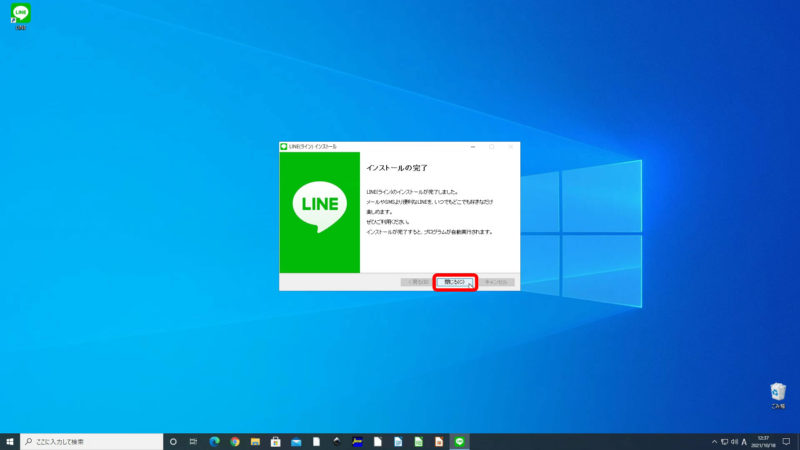Launch Microsoft Edge from the taskbar

point(214,441)
